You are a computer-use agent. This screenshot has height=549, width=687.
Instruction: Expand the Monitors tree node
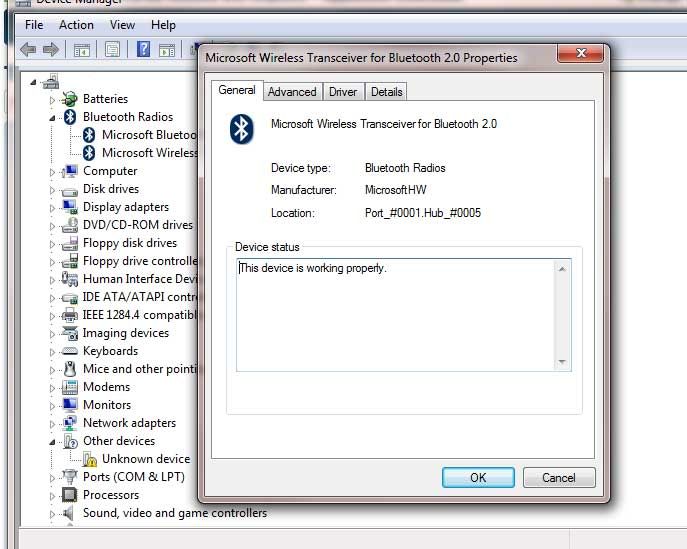[52, 406]
